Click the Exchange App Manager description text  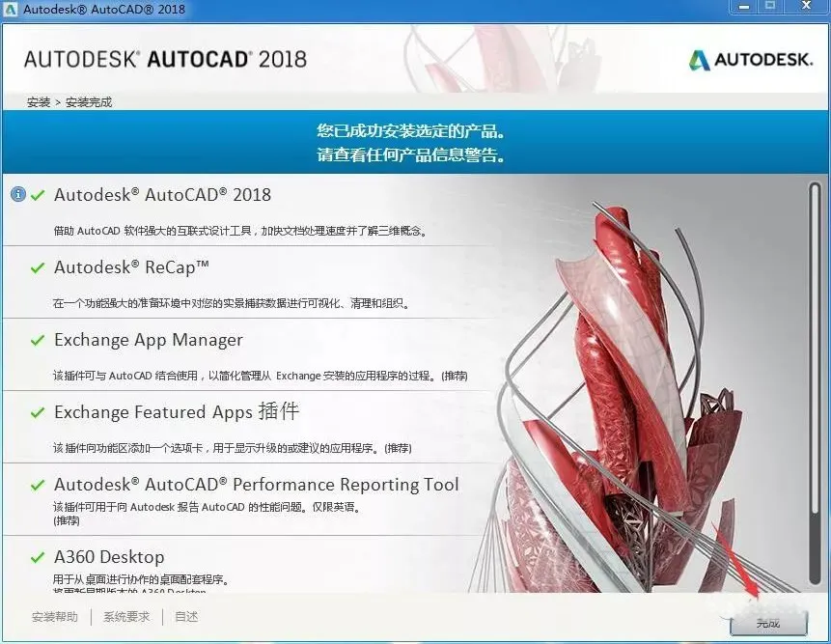261,376
